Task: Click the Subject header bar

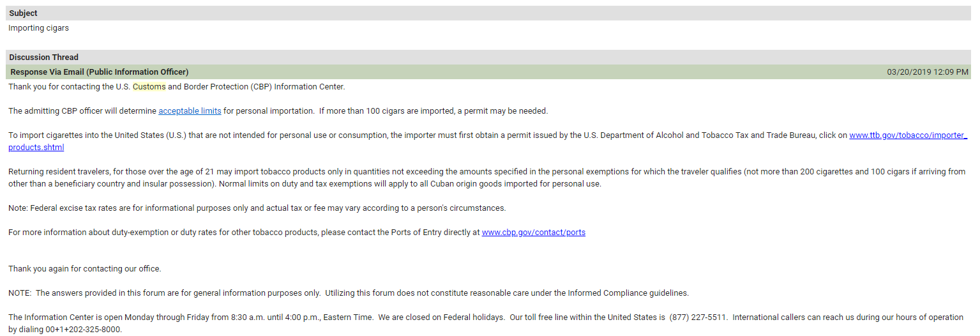Action: click(488, 13)
